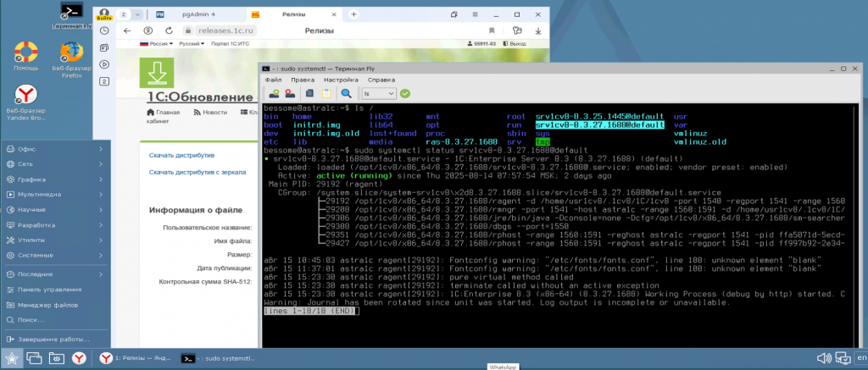
Task: Open the Новости link on 1C site
Action: point(210,113)
